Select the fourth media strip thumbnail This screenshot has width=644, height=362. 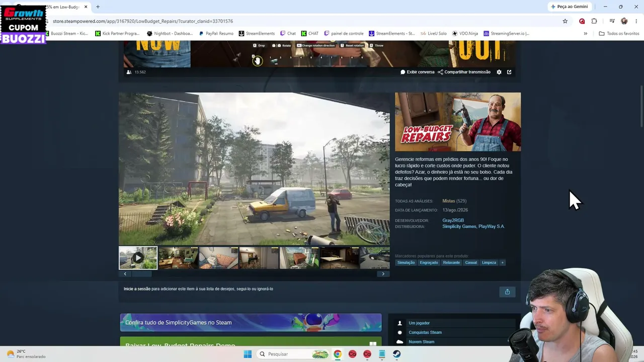pyautogui.click(x=259, y=258)
